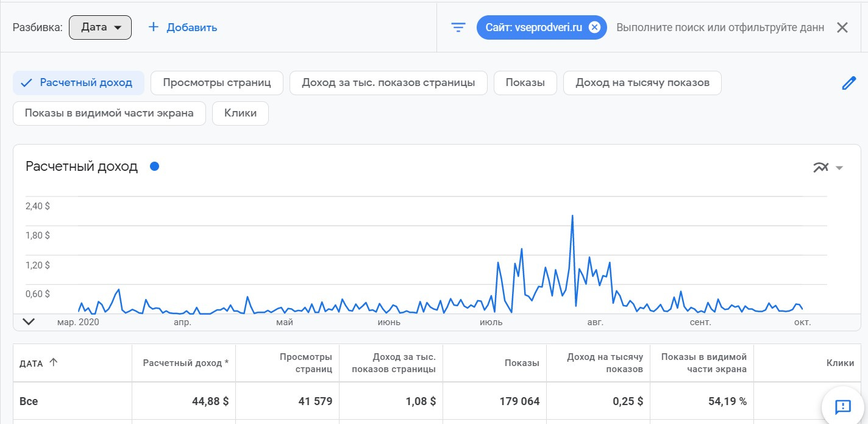
Task: Enable the Просмотры страниц metric chip
Action: pyautogui.click(x=216, y=83)
